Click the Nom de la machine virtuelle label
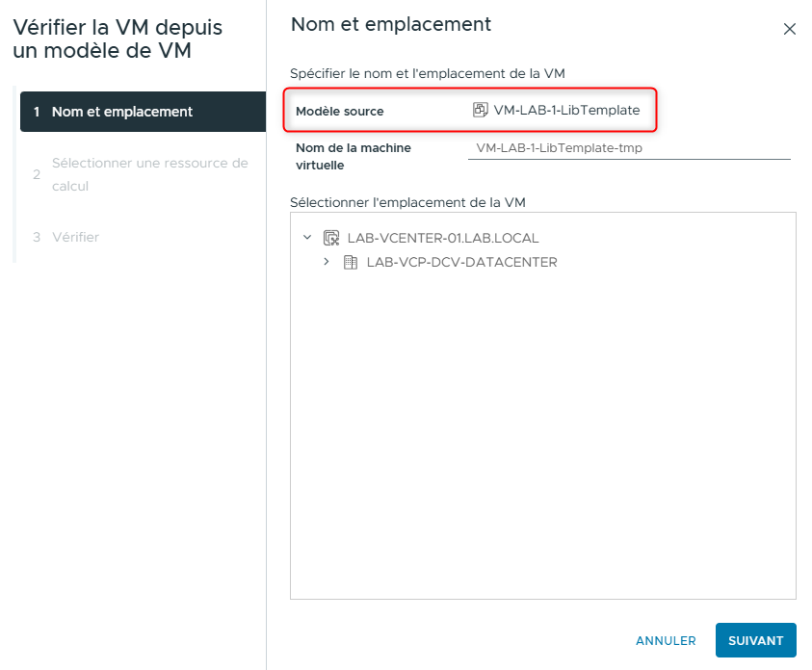This screenshot has height=670, width=812. click(353, 156)
